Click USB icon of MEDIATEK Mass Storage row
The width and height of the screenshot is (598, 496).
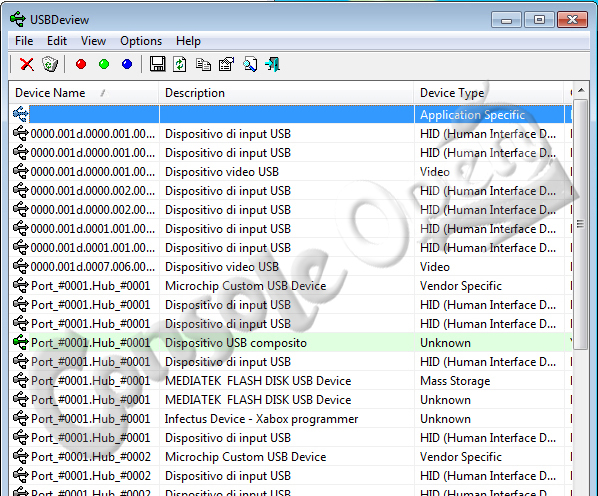(x=21, y=380)
